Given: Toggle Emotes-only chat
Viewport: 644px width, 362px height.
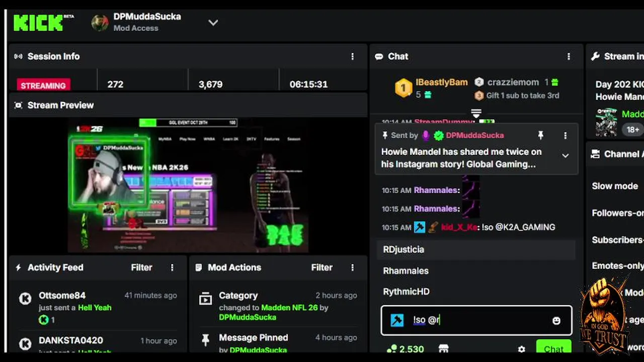Looking at the screenshot, I should point(618,266).
